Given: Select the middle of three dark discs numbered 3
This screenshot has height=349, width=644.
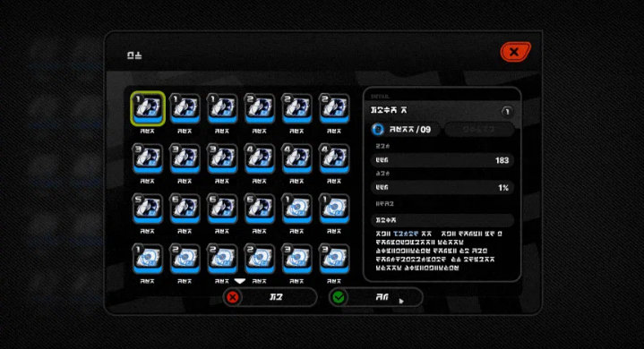Looking at the screenshot, I should pyautogui.click(x=185, y=158).
